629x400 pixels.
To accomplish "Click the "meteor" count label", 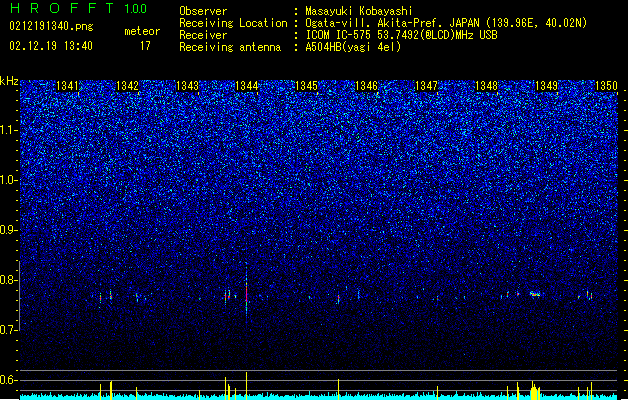I will coord(142,31).
